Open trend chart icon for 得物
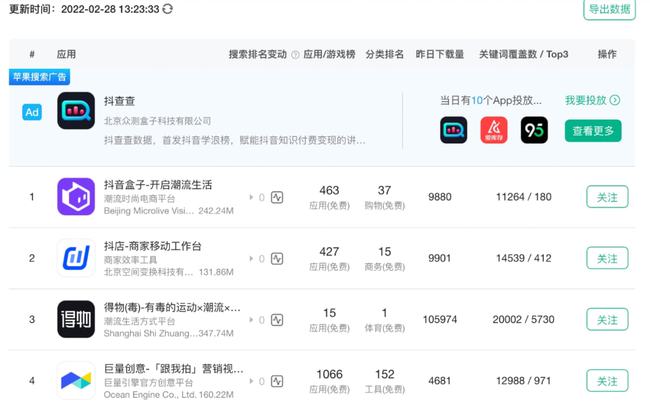This screenshot has width=650, height=410. click(277, 320)
